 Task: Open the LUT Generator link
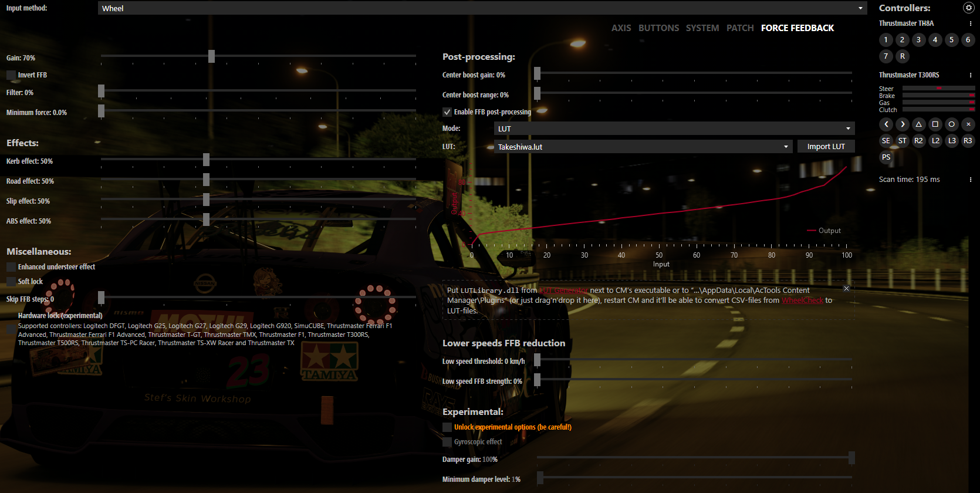coord(563,291)
